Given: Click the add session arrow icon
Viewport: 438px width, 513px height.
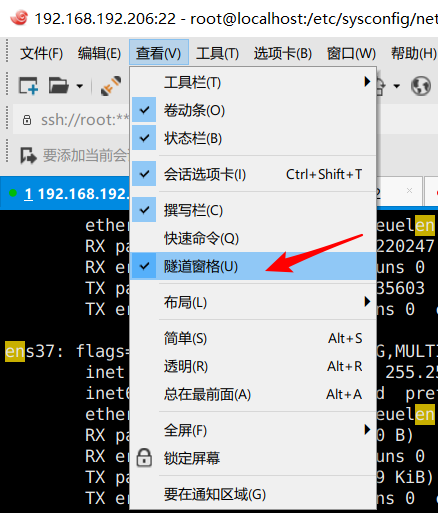Looking at the screenshot, I should [28, 155].
